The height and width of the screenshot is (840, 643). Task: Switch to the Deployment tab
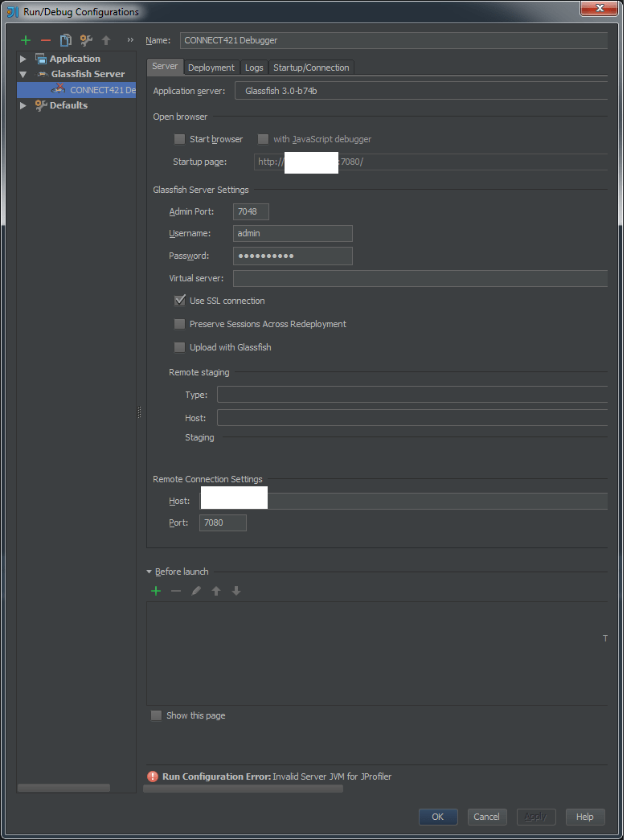pyautogui.click(x=211, y=68)
